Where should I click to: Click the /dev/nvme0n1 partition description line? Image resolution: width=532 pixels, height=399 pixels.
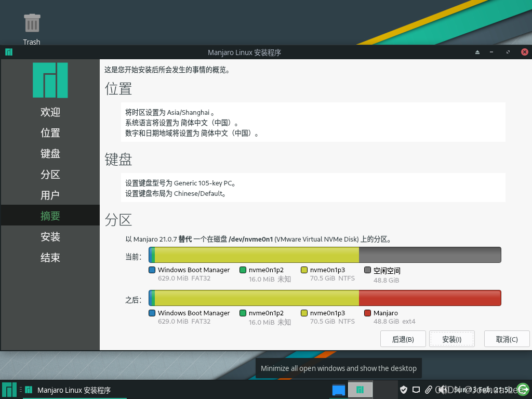click(259, 239)
